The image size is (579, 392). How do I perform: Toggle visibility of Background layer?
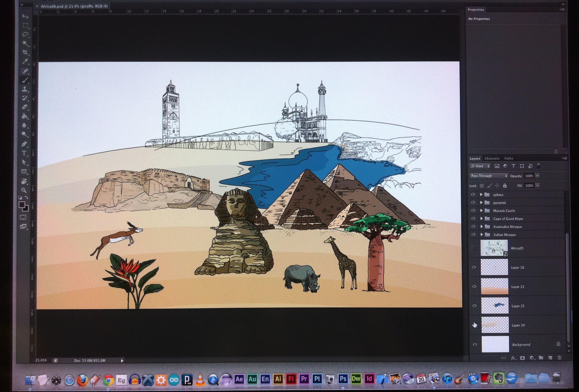pyautogui.click(x=475, y=344)
